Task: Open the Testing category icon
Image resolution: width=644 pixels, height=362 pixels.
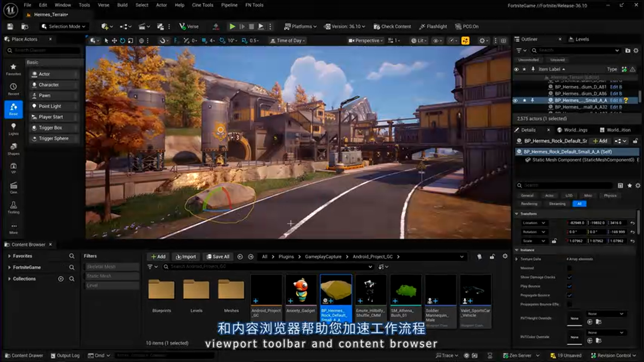Action: click(14, 207)
